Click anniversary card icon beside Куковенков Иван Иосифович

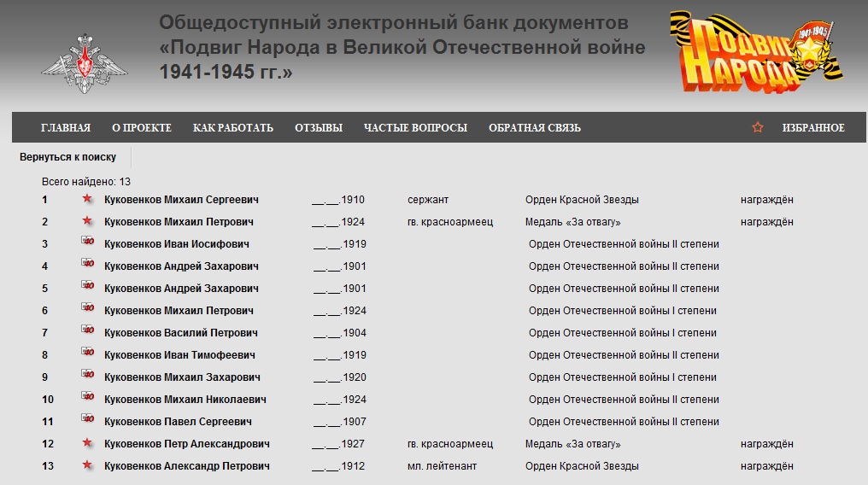click(x=86, y=243)
